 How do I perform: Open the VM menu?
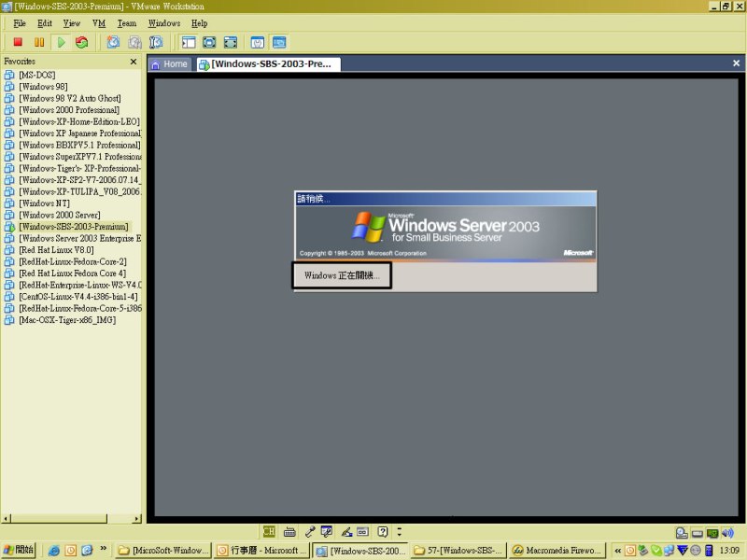click(x=99, y=23)
